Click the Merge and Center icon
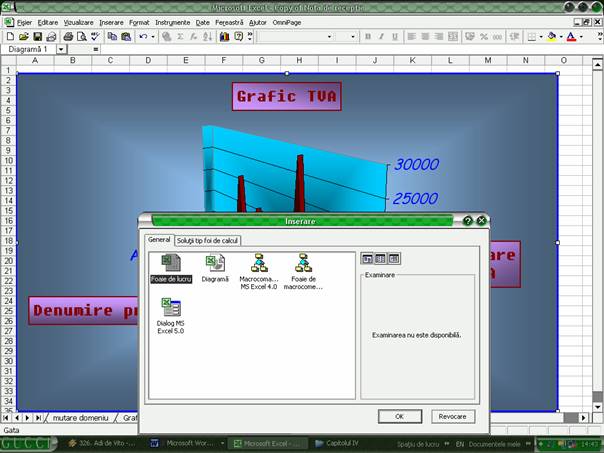The height and width of the screenshot is (453, 604). point(453,37)
